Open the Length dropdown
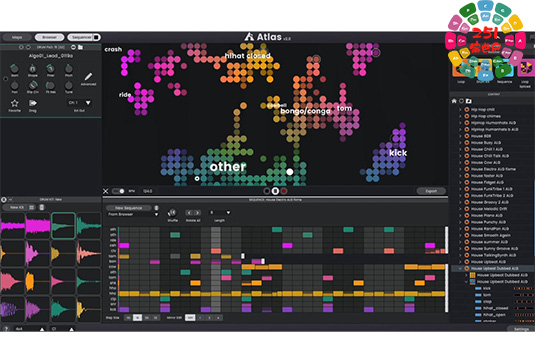535x363 pixels. click(219, 213)
